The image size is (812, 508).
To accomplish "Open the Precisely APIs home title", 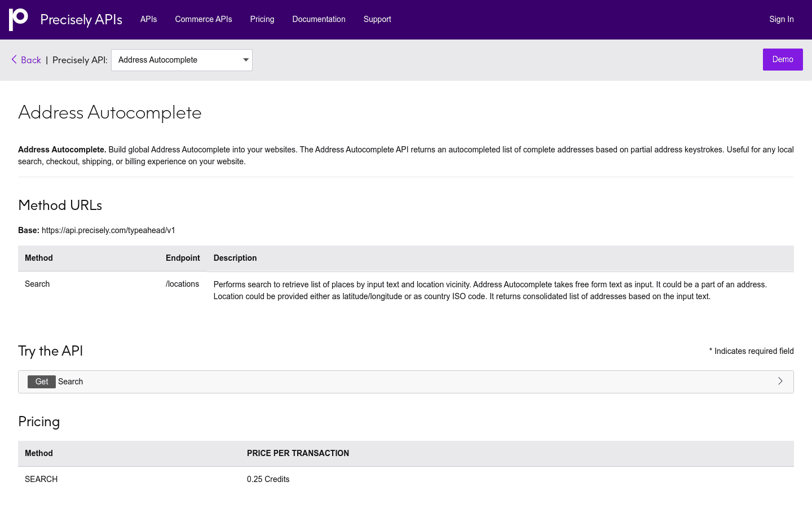I will 81,19.
